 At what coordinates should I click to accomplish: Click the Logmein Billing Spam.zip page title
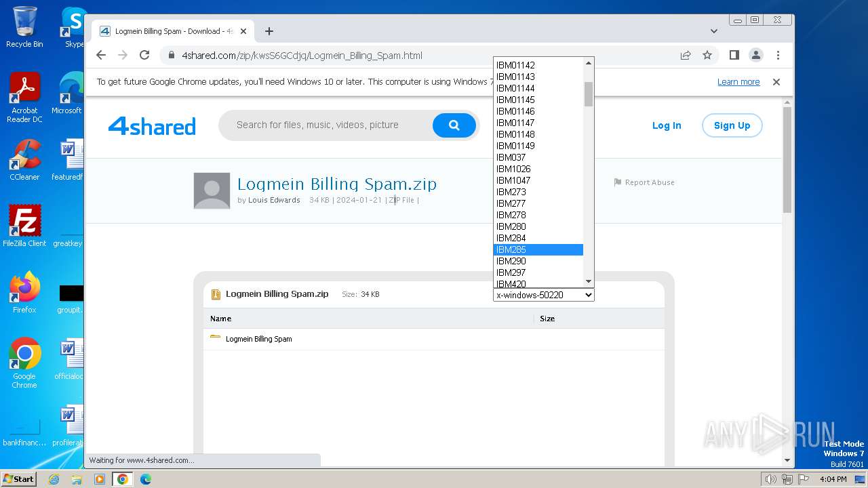[x=337, y=184]
